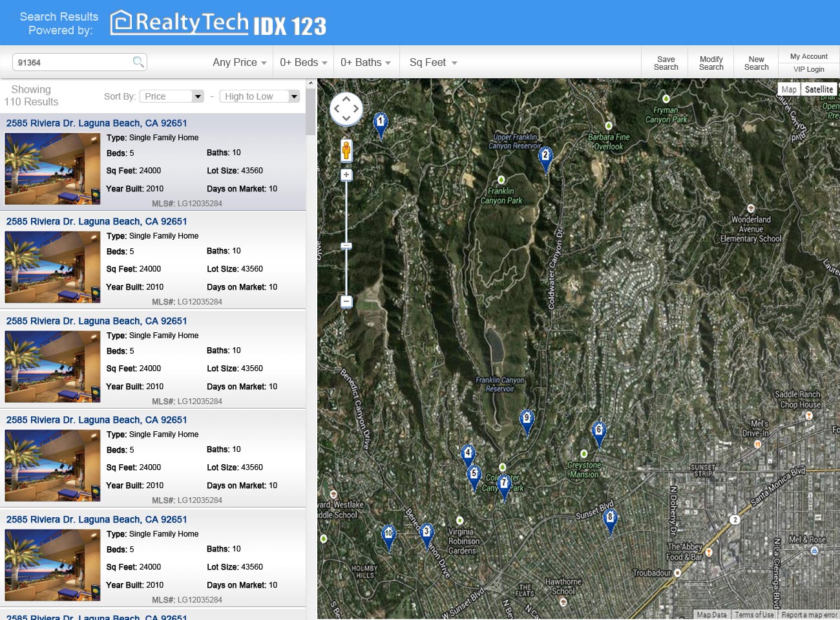Open the Any Price dropdown
Screen dimensions: 840x620
pyautogui.click(x=240, y=63)
